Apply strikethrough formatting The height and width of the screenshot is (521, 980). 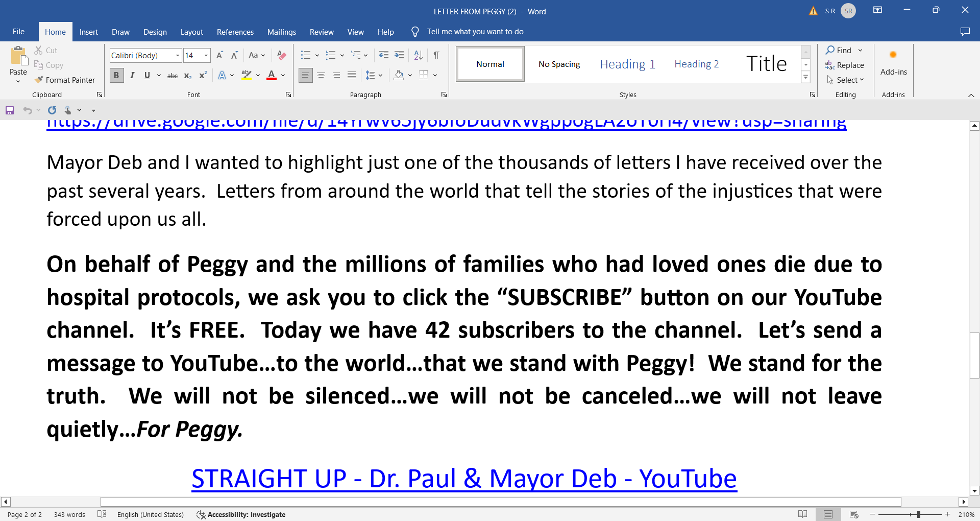tap(173, 76)
